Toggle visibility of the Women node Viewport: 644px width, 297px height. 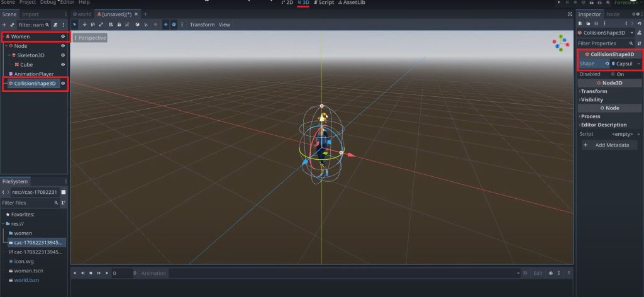tap(63, 36)
